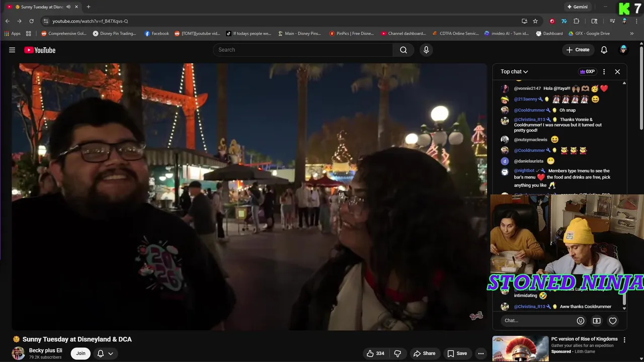The image size is (644, 362).
Task: Open new browser tab
Action: tap(89, 7)
